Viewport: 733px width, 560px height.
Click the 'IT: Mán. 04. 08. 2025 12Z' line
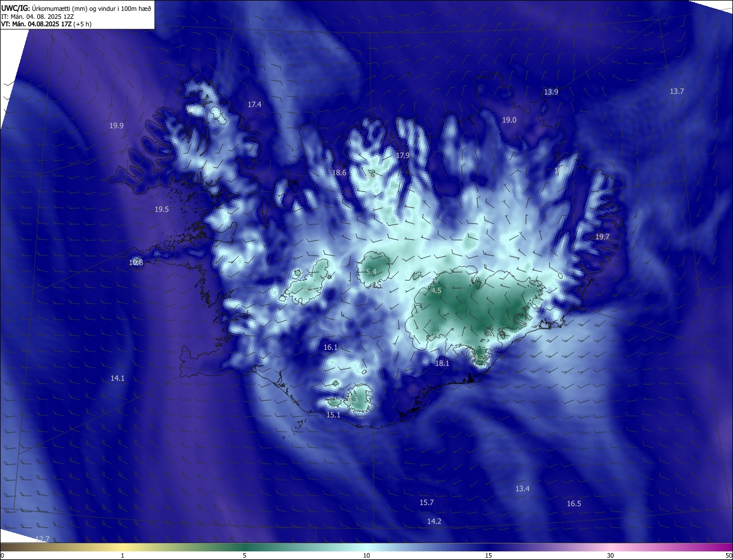[x=38, y=16]
